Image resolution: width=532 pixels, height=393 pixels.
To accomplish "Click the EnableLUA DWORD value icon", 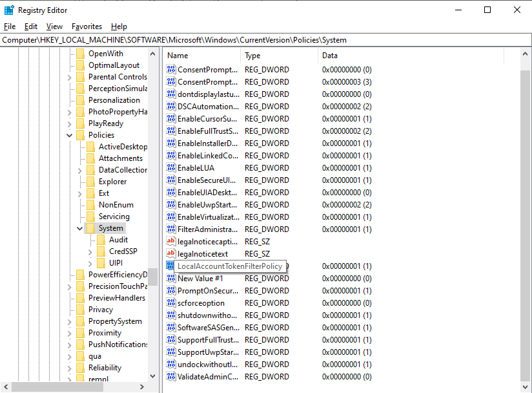I will tap(171, 168).
